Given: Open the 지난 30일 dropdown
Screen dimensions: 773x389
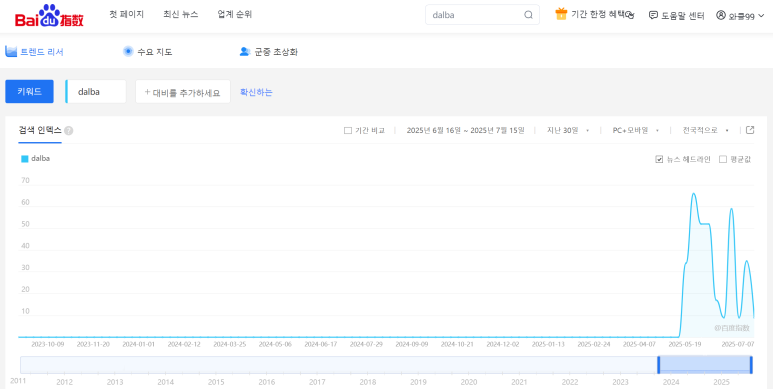Looking at the screenshot, I should click(568, 131).
